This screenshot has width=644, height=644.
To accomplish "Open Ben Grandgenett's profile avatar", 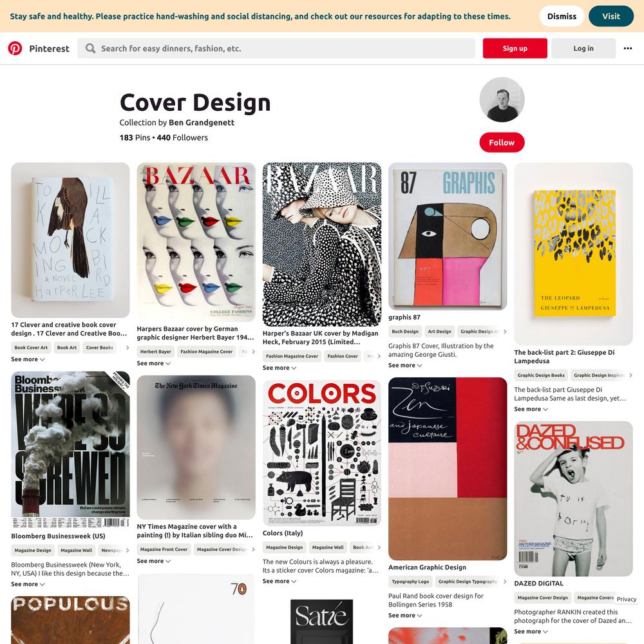I will point(502,100).
